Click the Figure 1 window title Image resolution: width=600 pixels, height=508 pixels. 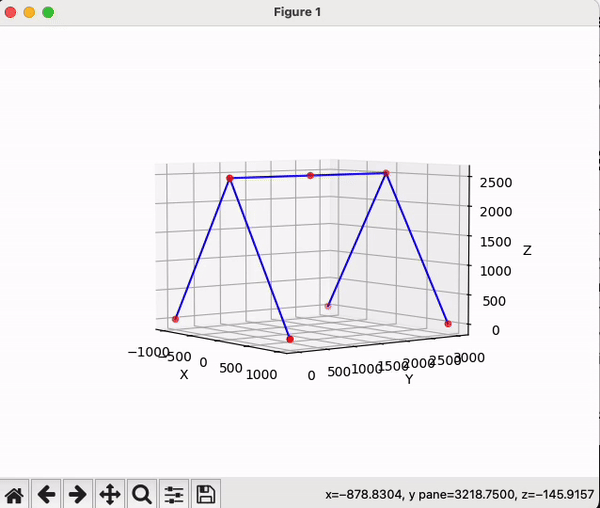point(297,12)
